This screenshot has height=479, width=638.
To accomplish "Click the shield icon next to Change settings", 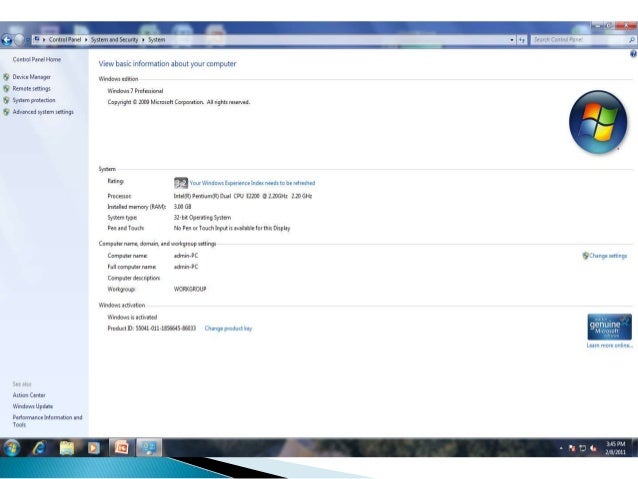I will point(586,256).
